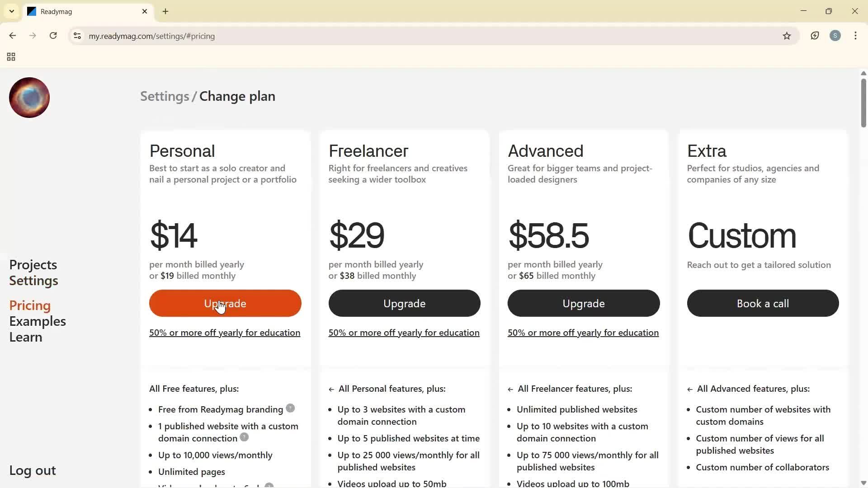Viewport: 868px width, 488px height.
Task: Click the page vertical scrollbar thumb
Action: tap(863, 103)
